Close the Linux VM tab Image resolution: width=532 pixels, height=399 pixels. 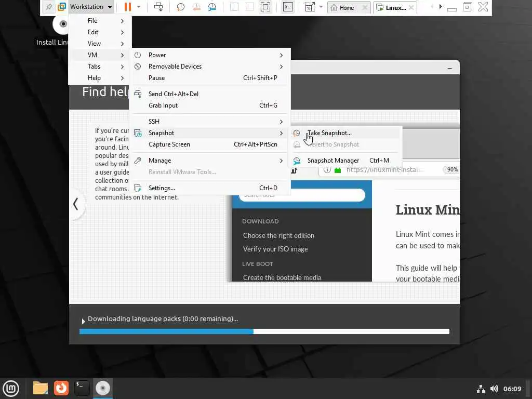coord(411,7)
